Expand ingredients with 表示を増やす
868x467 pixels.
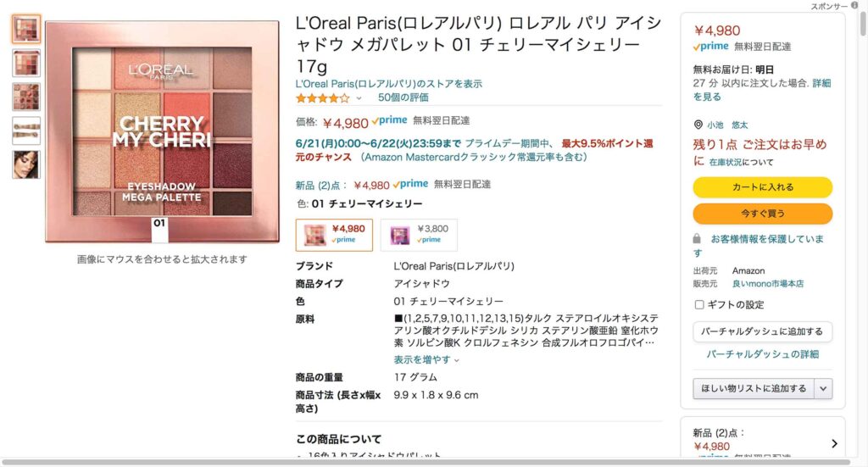coord(426,359)
